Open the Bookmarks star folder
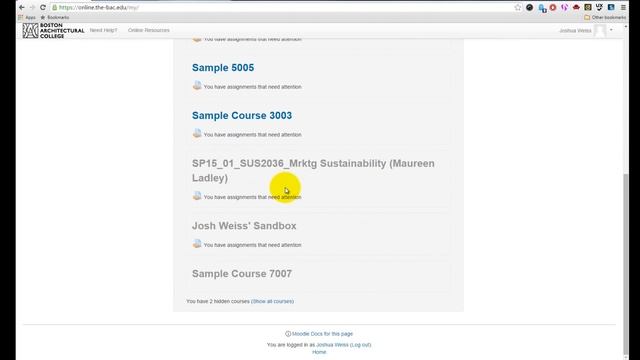640x360 pixels. [54, 18]
